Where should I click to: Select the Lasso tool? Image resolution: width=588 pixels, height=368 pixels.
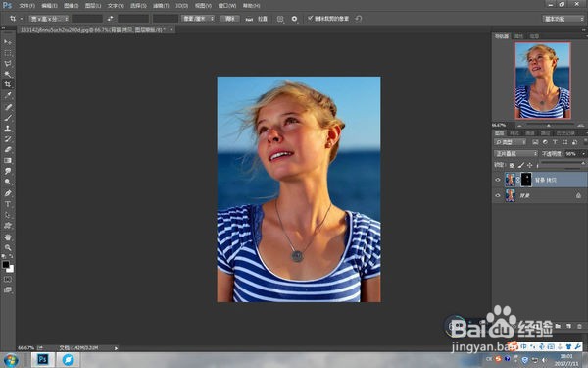8,64
